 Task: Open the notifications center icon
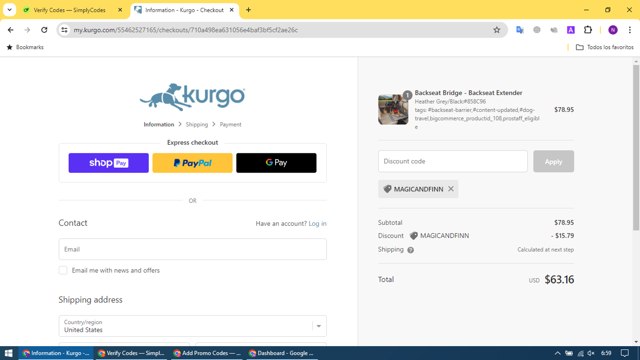624,353
